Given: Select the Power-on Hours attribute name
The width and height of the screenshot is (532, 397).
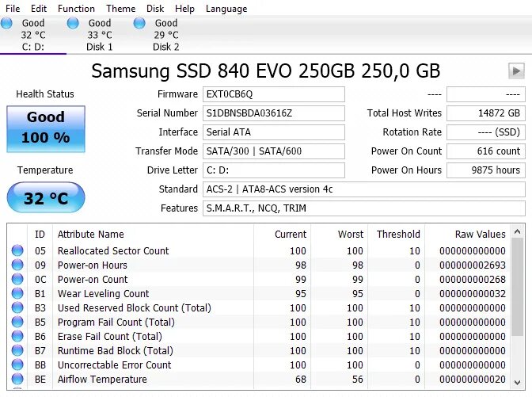Looking at the screenshot, I should pos(93,265).
